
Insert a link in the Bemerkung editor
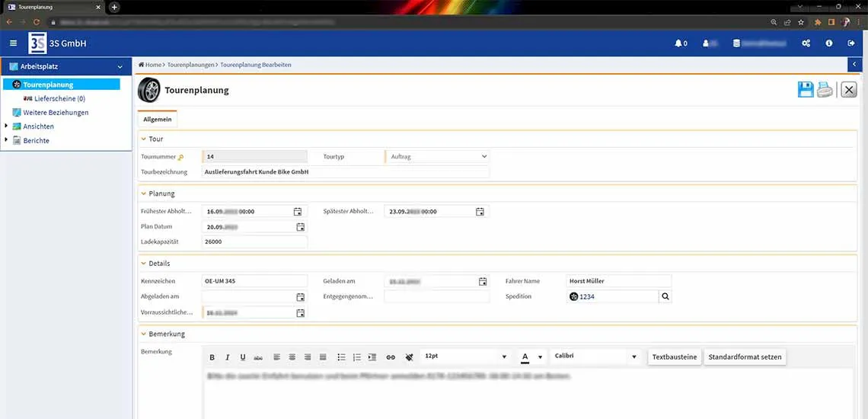click(x=391, y=357)
